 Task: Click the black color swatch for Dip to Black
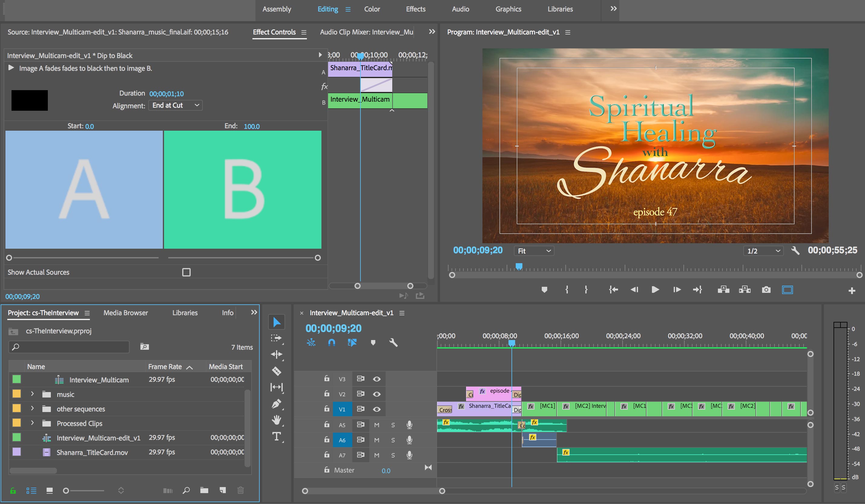pyautogui.click(x=30, y=100)
